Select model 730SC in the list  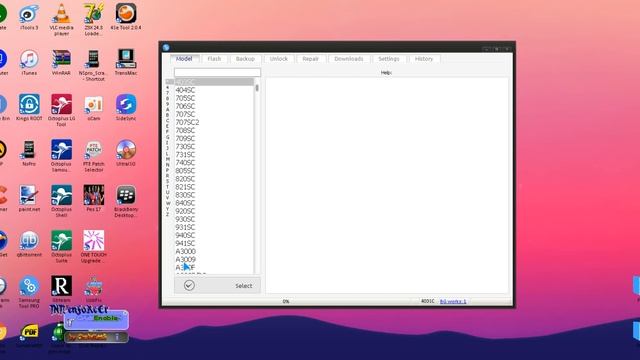coord(185,147)
